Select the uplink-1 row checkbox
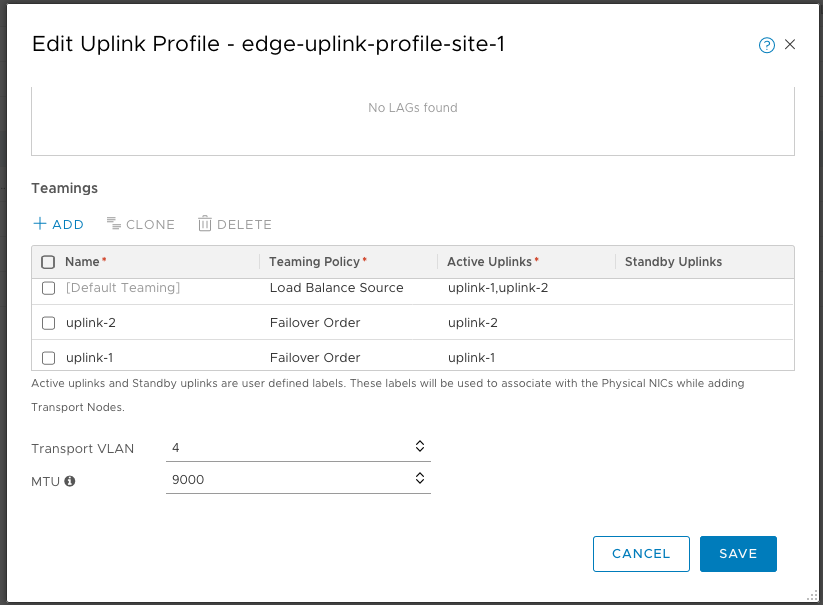This screenshot has height=605, width=823. point(48,357)
